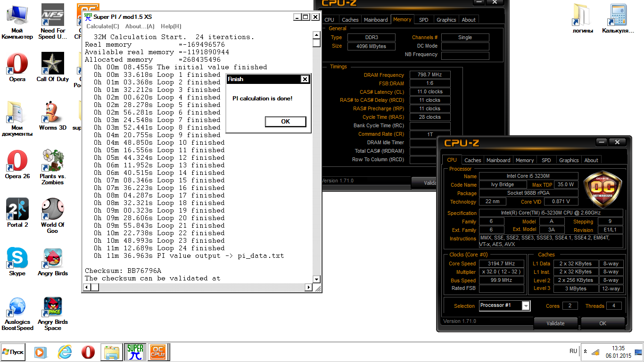
Task: Switch to CPU-Z OC taskbar button
Action: click(x=159, y=352)
